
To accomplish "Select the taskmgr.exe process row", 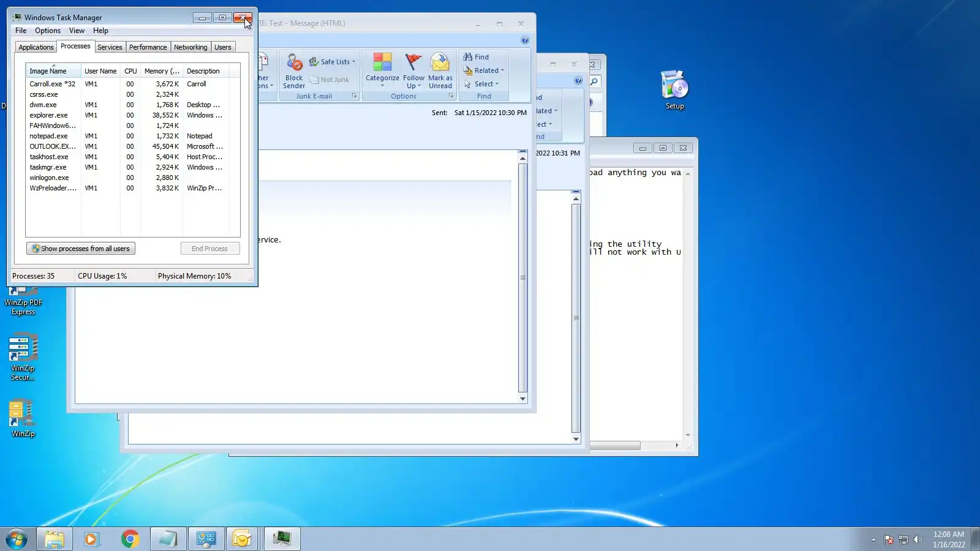I will pos(132,167).
